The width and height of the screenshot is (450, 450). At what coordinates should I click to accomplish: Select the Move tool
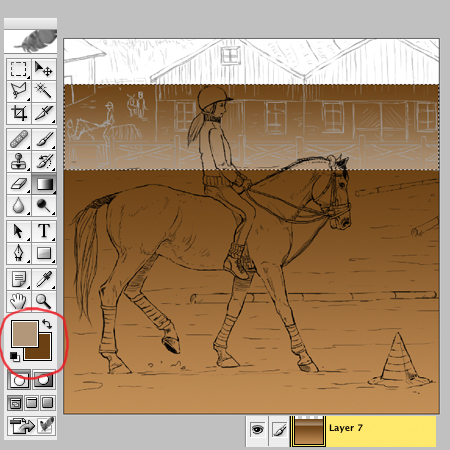(44, 69)
